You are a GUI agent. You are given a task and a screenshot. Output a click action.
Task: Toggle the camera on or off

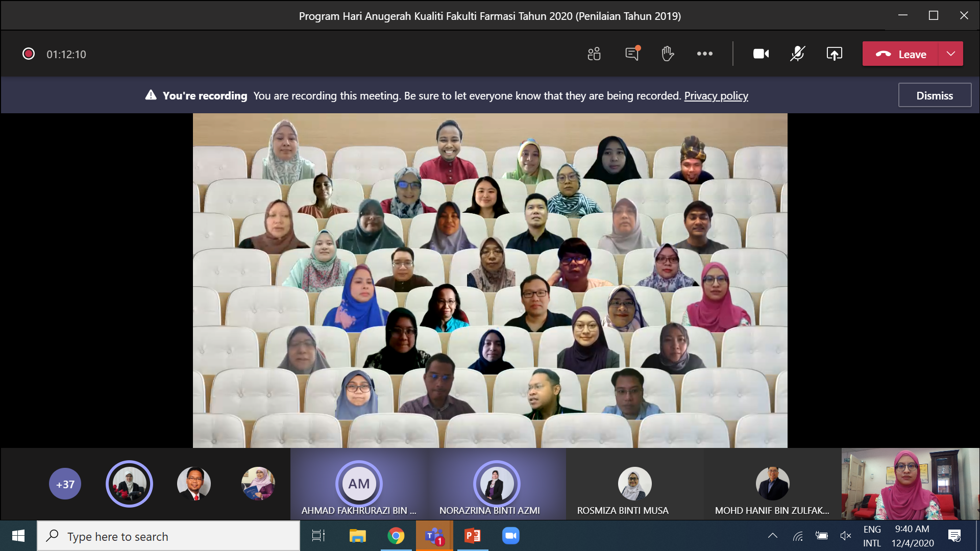[x=761, y=54]
